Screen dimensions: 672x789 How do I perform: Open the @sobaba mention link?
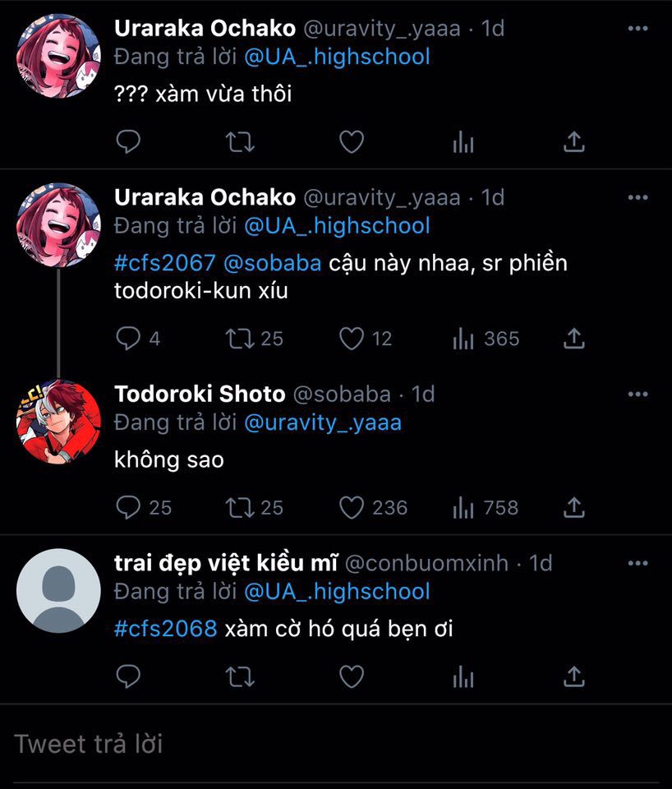tap(273, 264)
